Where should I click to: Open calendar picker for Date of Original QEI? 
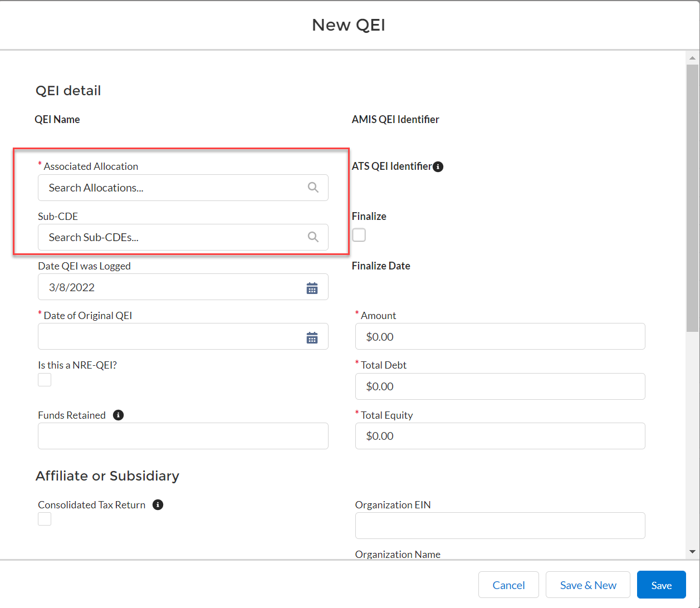pyautogui.click(x=312, y=337)
